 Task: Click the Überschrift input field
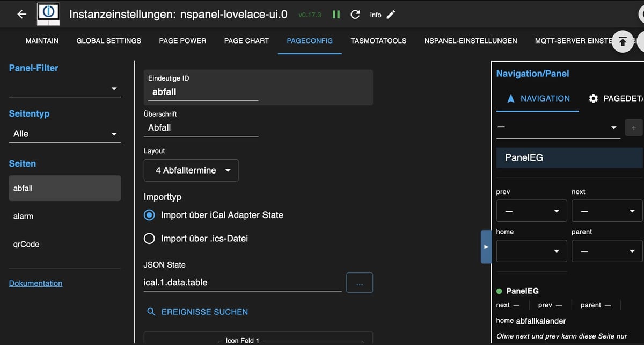pyautogui.click(x=201, y=128)
